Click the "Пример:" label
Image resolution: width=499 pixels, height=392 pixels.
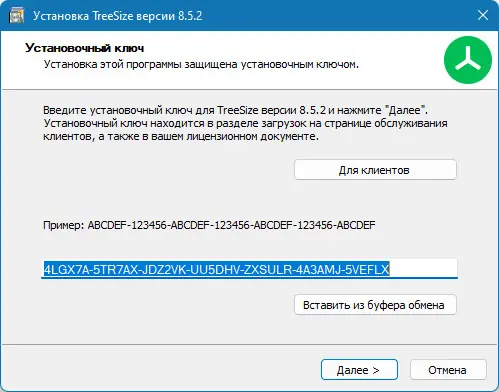[x=63, y=225]
